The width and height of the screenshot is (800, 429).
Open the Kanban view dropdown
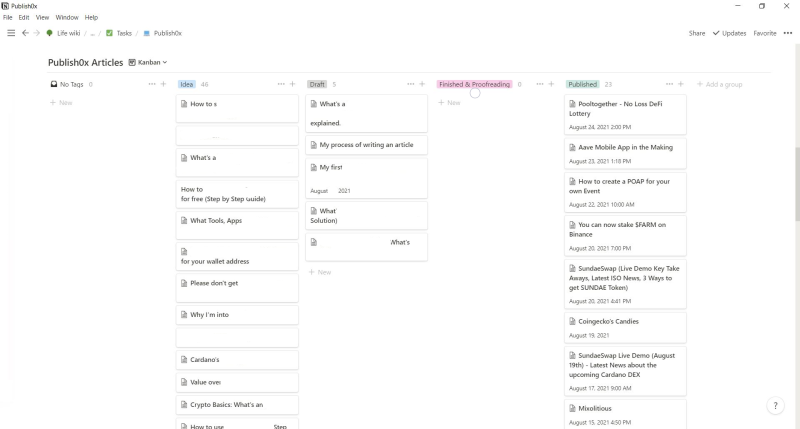(x=148, y=62)
